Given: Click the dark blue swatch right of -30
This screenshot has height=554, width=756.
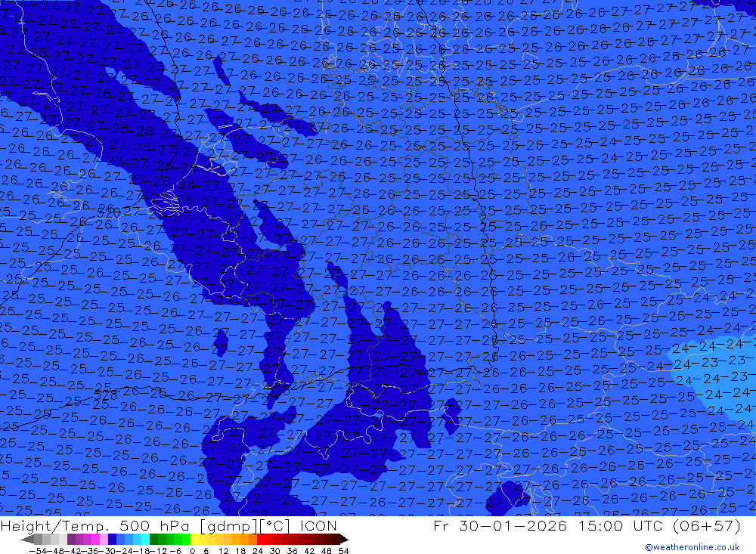Looking at the screenshot, I should click(113, 539).
